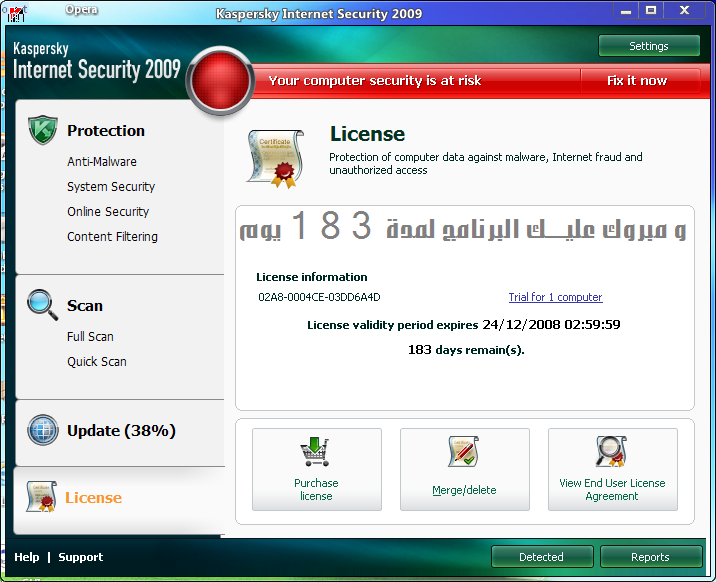Viewport: 716px width, 582px height.
Task: Open the Settings button
Action: tap(648, 46)
